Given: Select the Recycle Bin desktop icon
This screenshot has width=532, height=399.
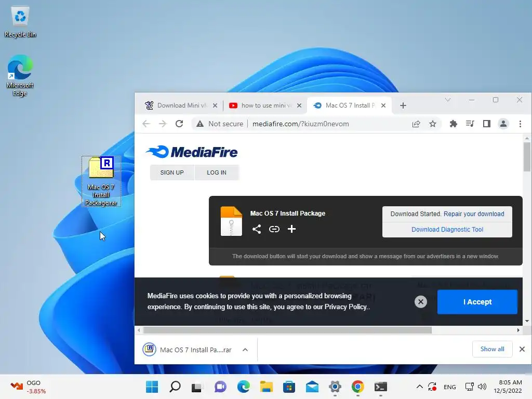Looking at the screenshot, I should [20, 22].
